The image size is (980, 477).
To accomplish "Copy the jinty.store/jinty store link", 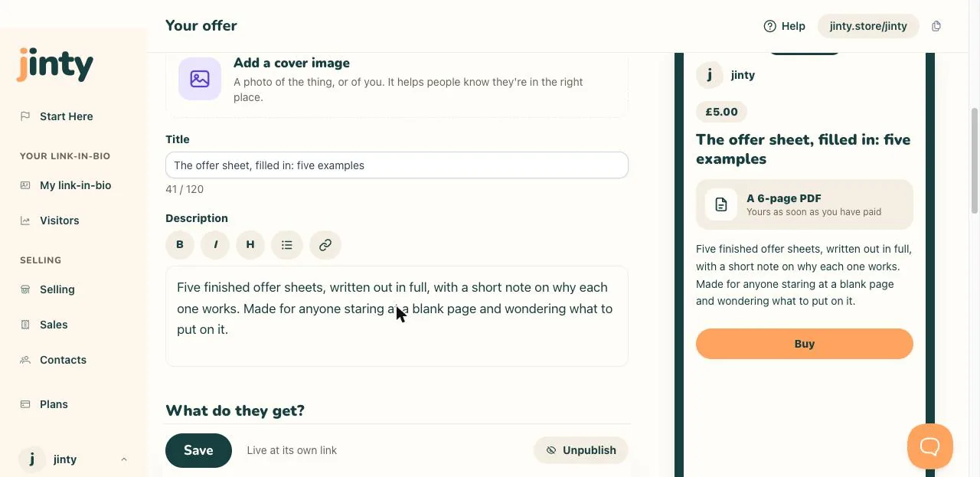I will click(x=936, y=26).
